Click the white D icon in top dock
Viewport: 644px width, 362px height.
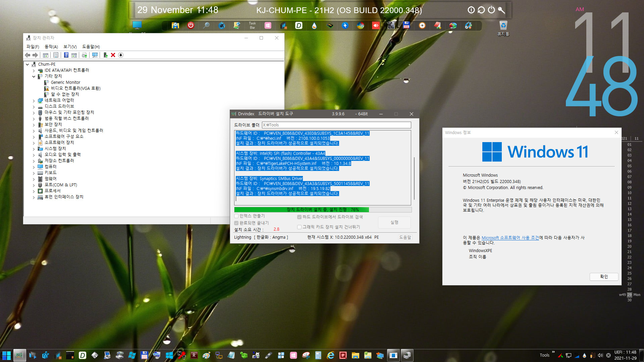point(299,25)
